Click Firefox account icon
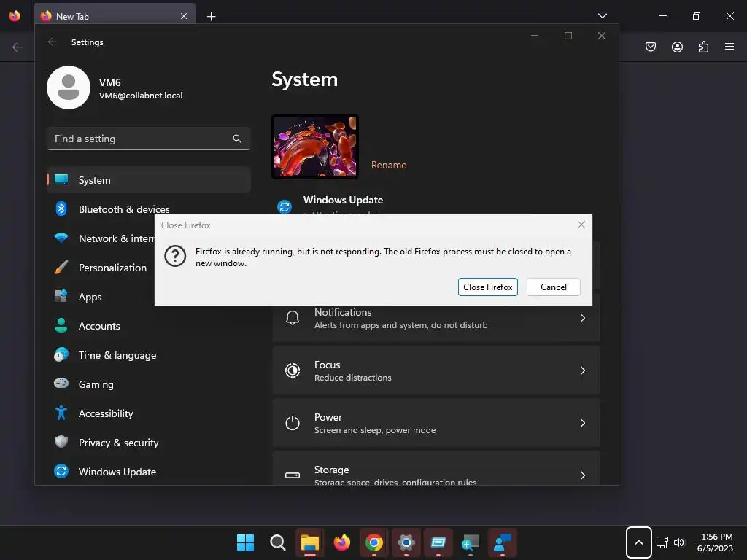This screenshot has height=560, width=747. click(x=677, y=47)
